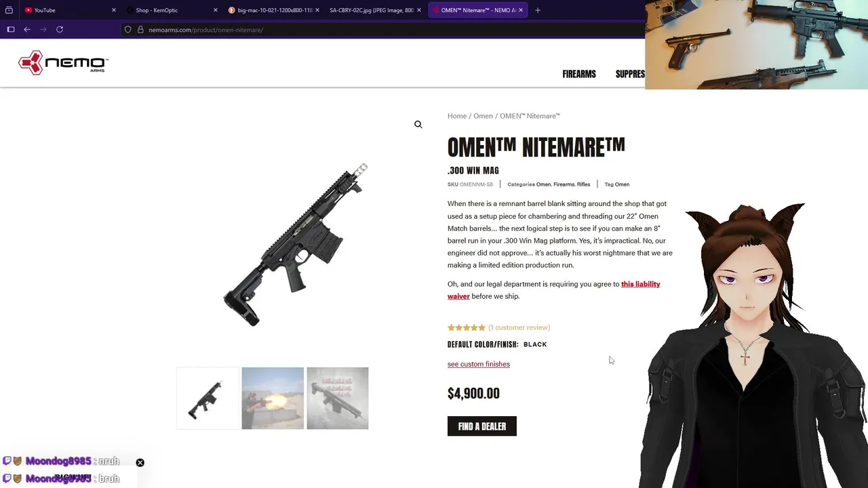Follow the see custom finishes link
The width and height of the screenshot is (868, 488).
[x=479, y=364]
